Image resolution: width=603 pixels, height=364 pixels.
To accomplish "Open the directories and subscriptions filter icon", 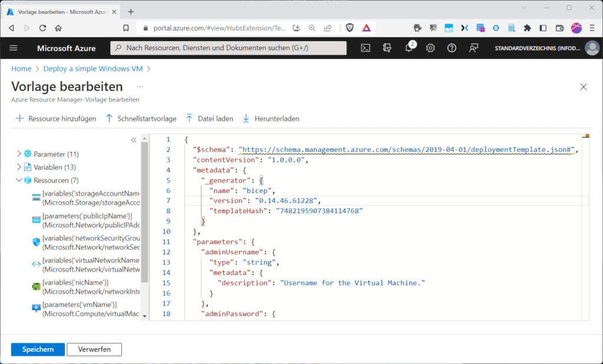I will tap(387, 48).
